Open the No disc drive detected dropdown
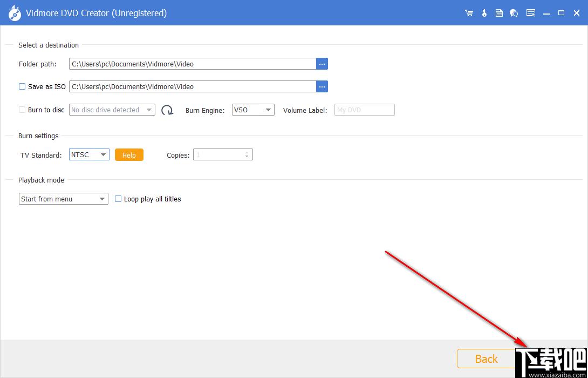 pos(112,110)
